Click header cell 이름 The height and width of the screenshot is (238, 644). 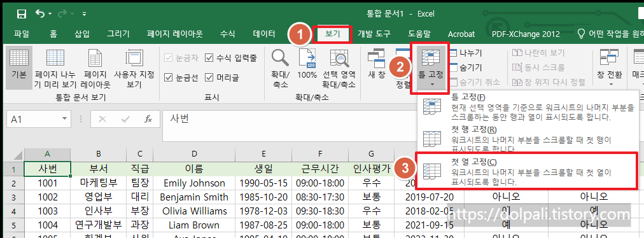(x=194, y=169)
